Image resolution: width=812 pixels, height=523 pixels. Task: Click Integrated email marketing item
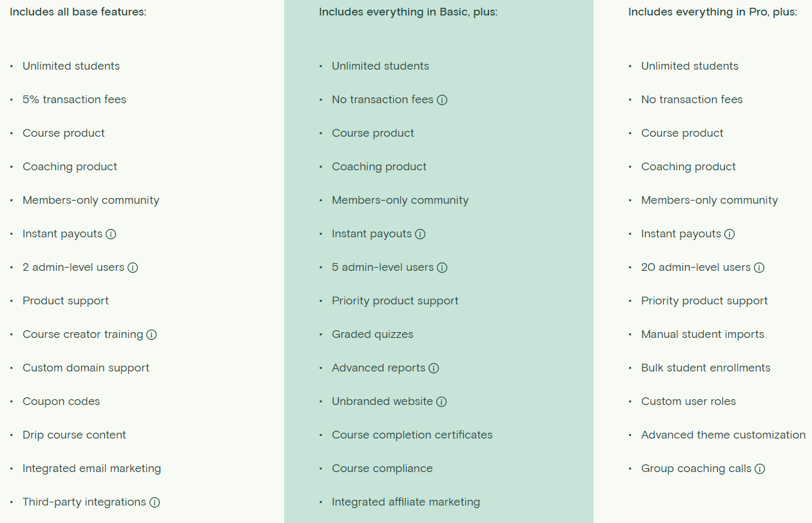[x=92, y=468]
